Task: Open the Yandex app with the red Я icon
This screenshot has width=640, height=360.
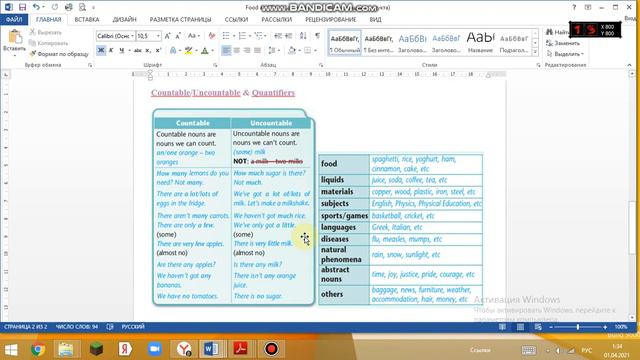Action: pyautogui.click(x=125, y=349)
